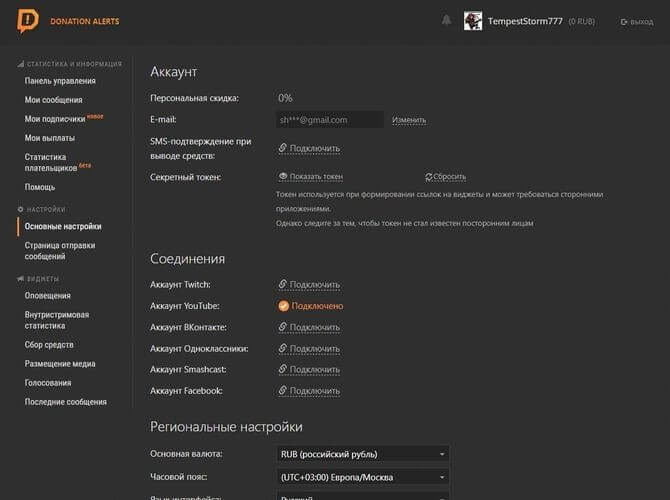Click the refresh icon beside Сбросить
Viewport: 670px width, 500px height.
[429, 176]
